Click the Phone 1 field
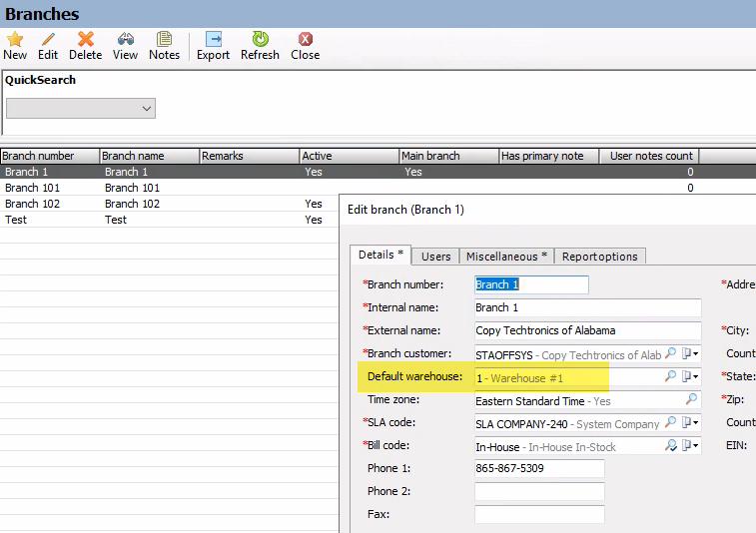The width and height of the screenshot is (756, 533). point(539,468)
